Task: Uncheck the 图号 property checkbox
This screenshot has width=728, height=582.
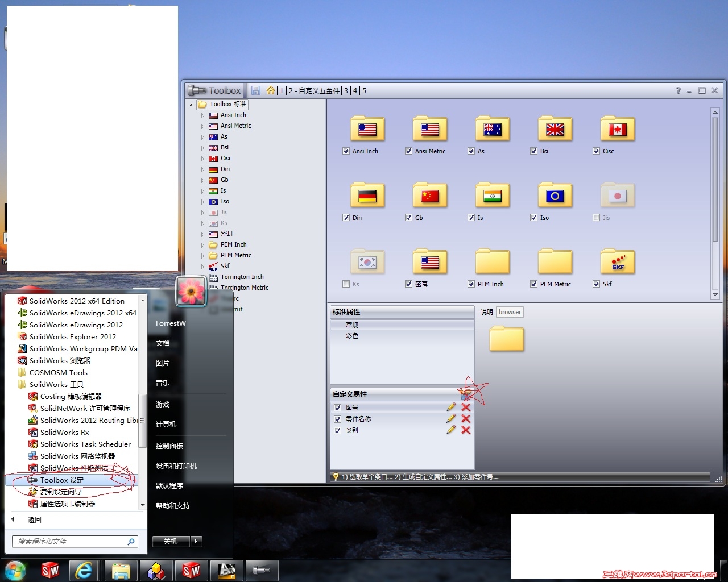Action: click(337, 408)
